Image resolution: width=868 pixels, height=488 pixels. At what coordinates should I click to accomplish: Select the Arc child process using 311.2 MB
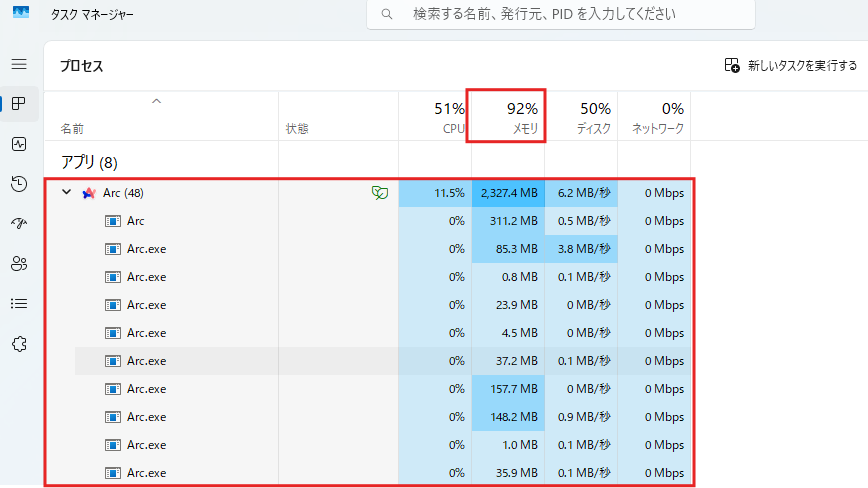370,221
